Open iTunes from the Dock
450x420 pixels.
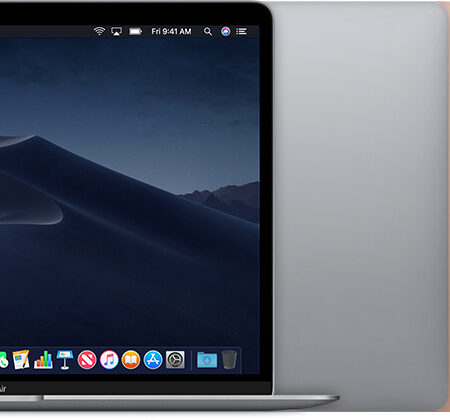click(x=109, y=360)
